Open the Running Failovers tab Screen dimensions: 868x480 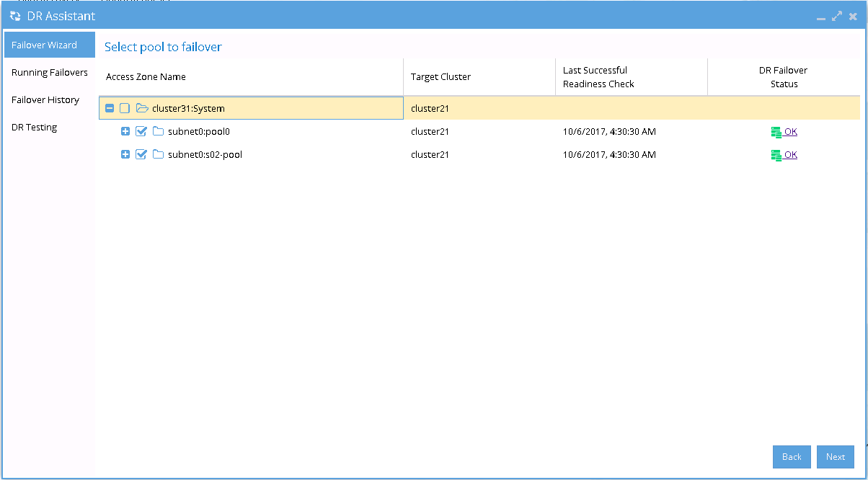click(x=50, y=72)
